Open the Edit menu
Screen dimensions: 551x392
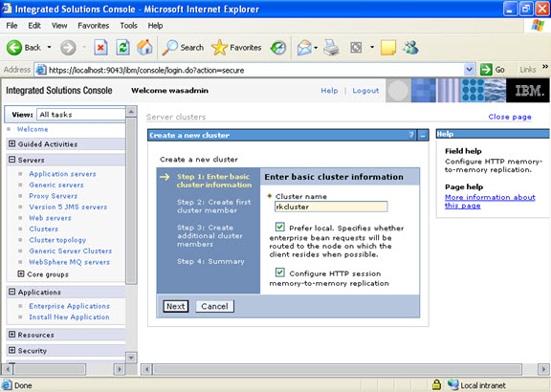[x=34, y=26]
